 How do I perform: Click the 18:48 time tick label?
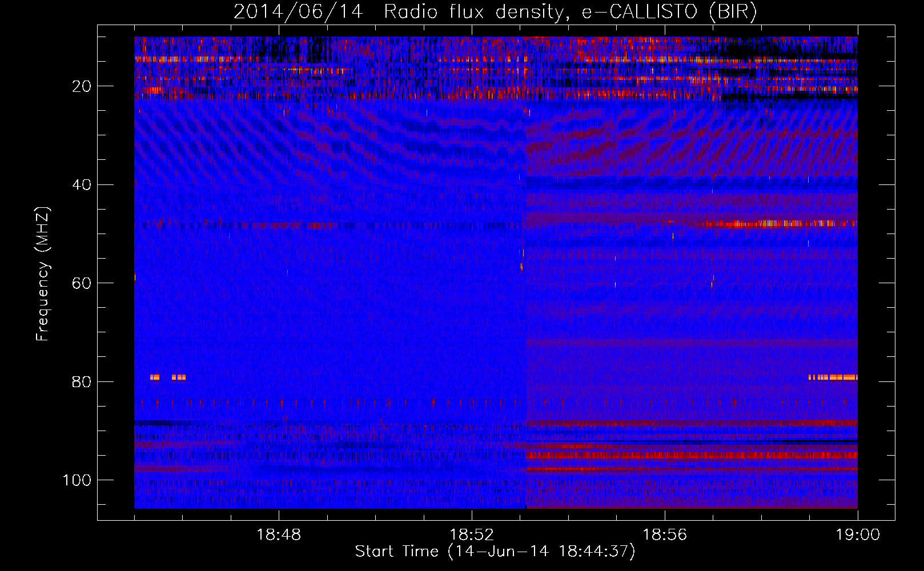click(x=279, y=535)
